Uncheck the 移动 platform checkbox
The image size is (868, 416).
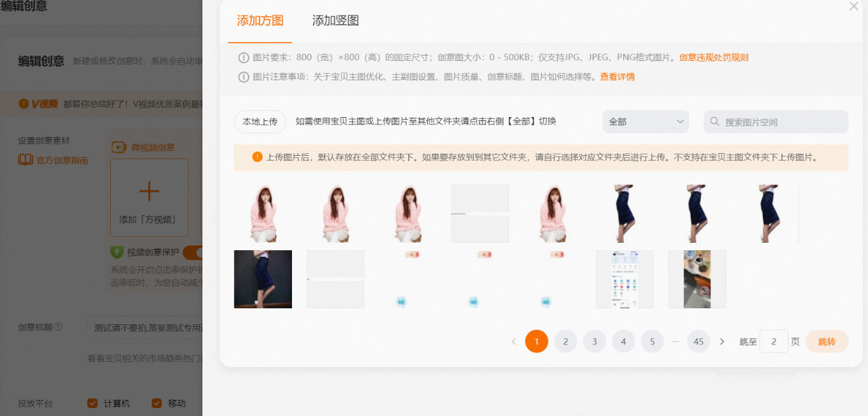[x=156, y=403]
